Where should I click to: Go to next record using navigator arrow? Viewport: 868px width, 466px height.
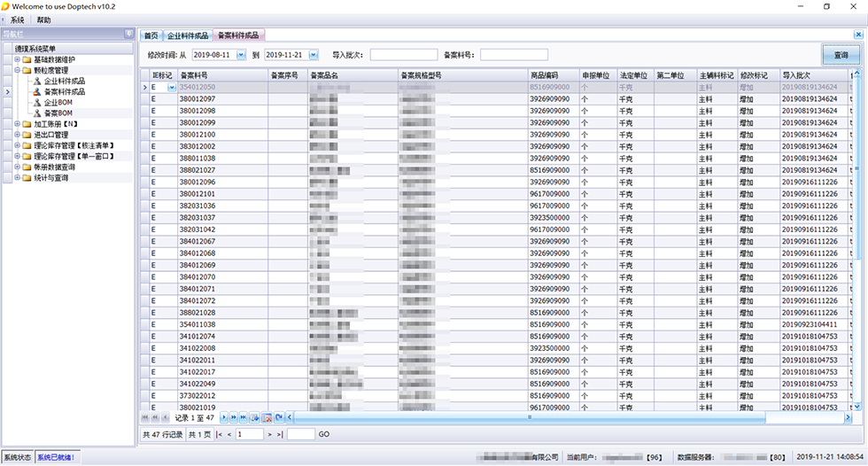click(224, 416)
